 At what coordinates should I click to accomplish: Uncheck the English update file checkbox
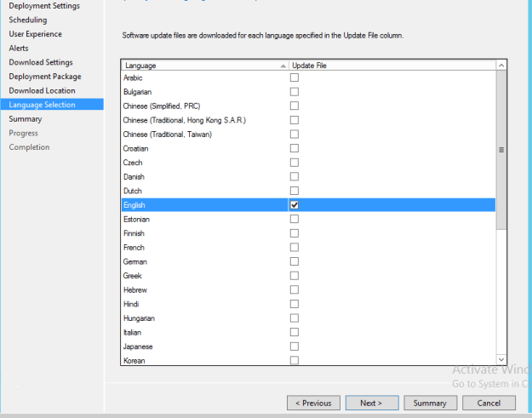point(295,205)
